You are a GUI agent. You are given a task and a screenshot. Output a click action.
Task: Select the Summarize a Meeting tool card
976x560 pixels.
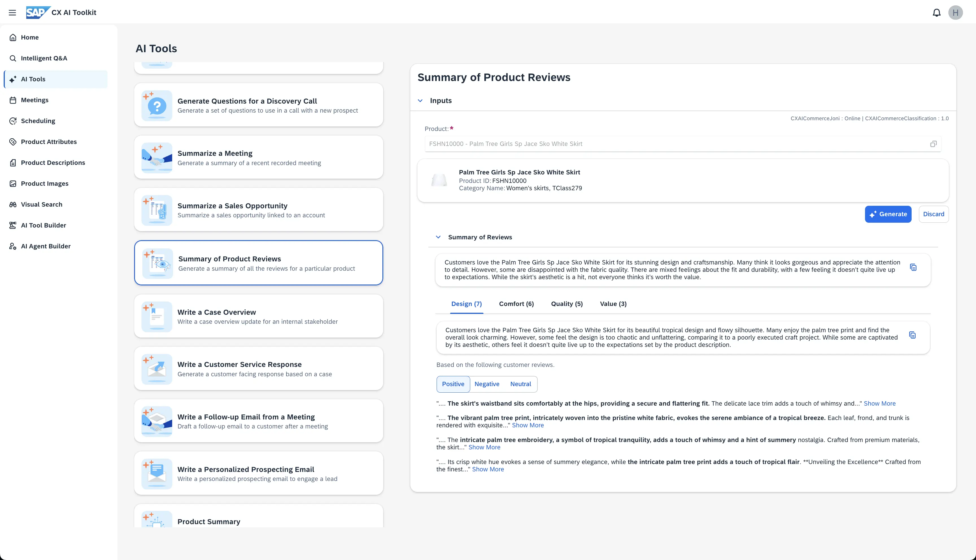coord(258,157)
